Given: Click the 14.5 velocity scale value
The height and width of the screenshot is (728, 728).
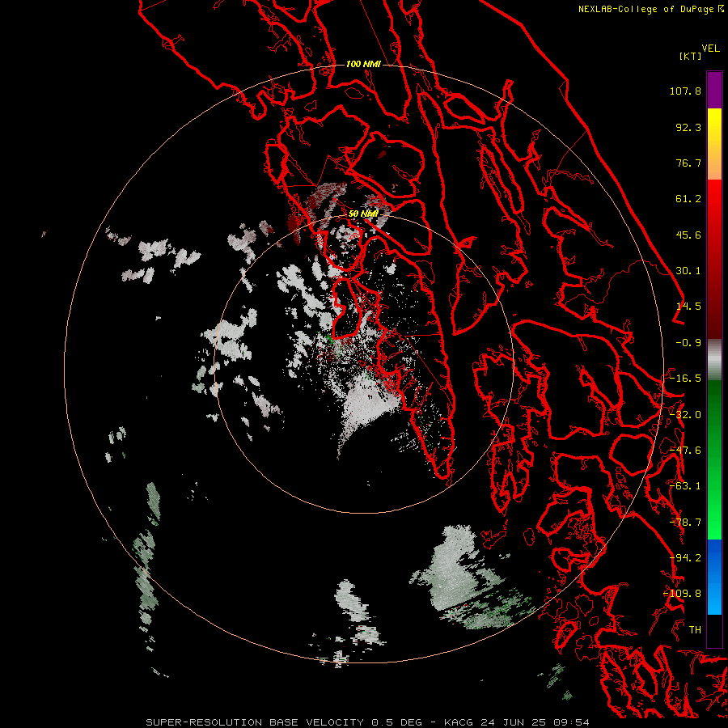Looking at the screenshot, I should tap(688, 307).
